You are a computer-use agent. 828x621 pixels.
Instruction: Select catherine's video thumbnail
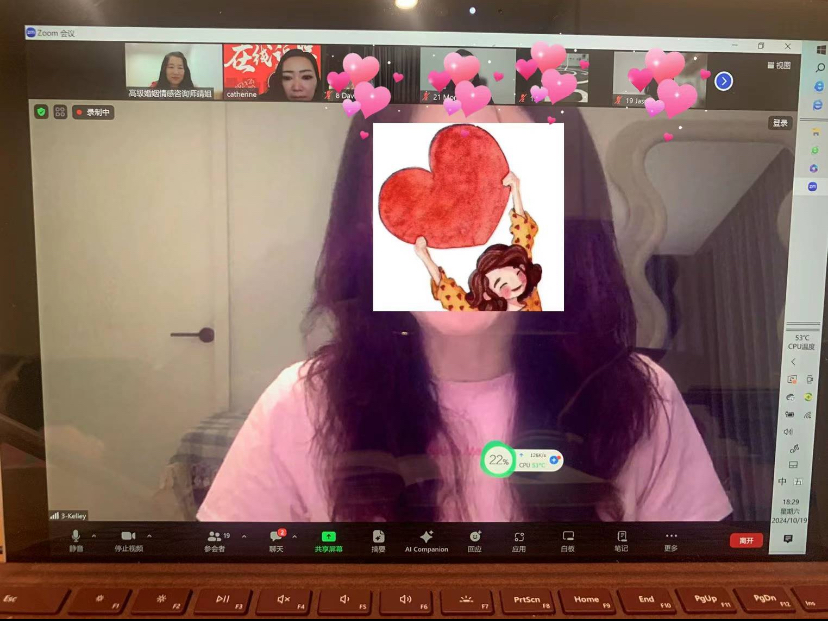tap(272, 72)
